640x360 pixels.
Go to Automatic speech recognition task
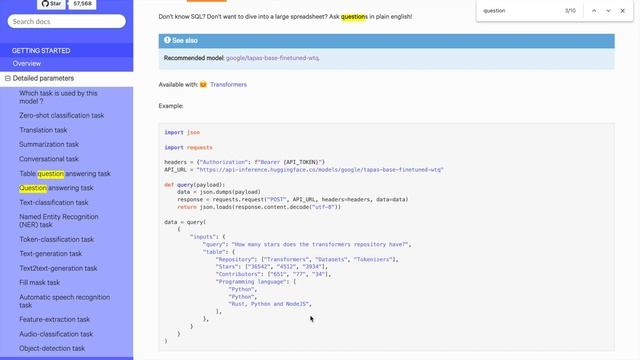[64, 301]
